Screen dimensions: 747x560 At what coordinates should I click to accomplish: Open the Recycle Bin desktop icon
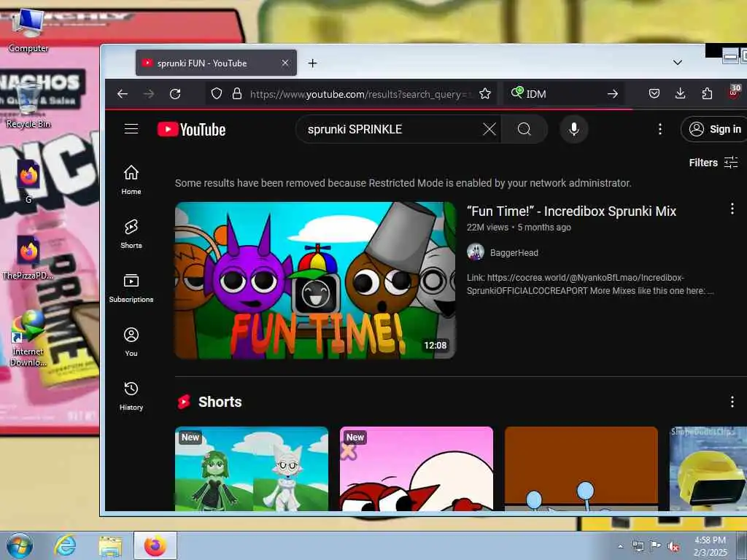(x=28, y=105)
